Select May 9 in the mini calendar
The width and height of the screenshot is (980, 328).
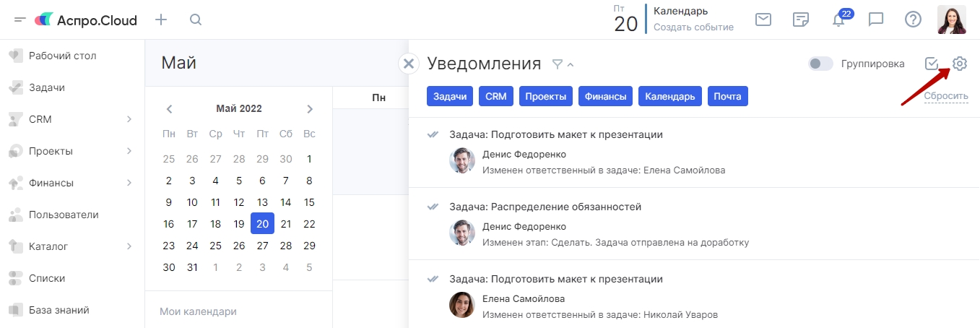[169, 203]
